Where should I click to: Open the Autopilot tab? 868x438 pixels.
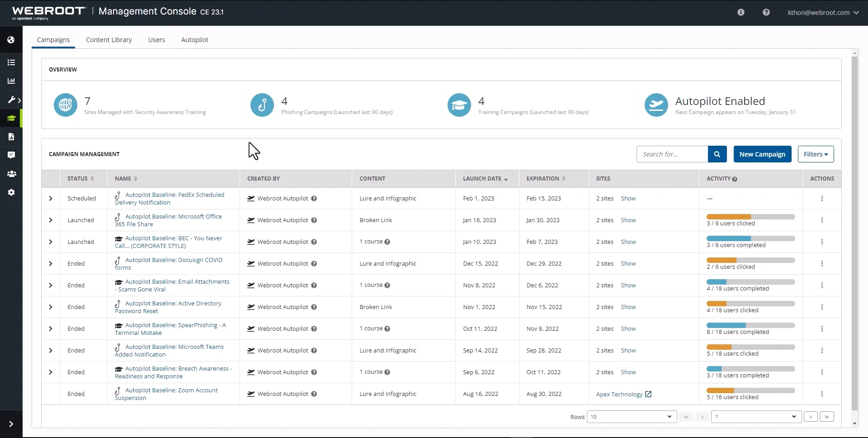pyautogui.click(x=194, y=40)
